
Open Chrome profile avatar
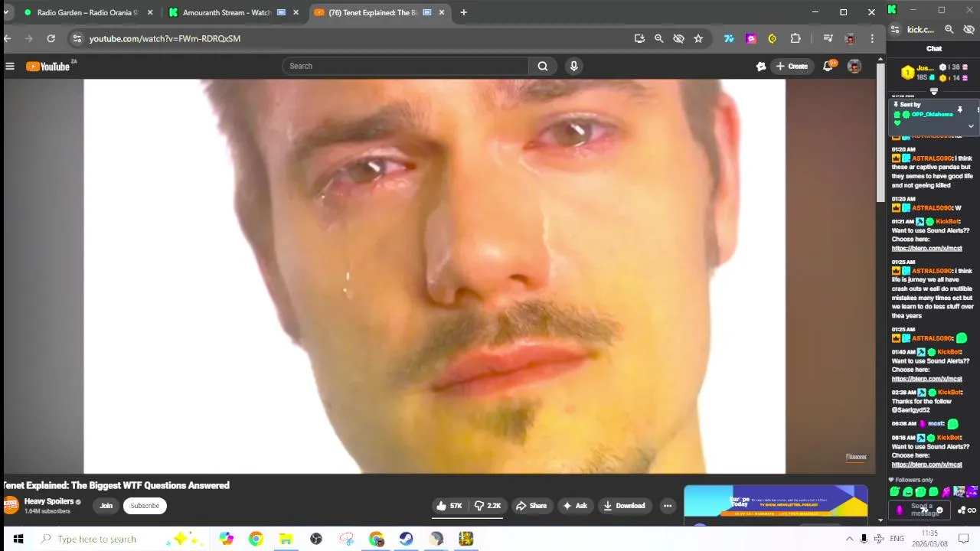[x=850, y=38]
